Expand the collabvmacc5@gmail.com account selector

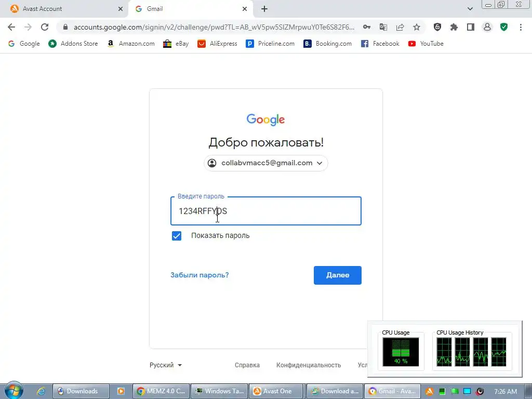point(265,163)
